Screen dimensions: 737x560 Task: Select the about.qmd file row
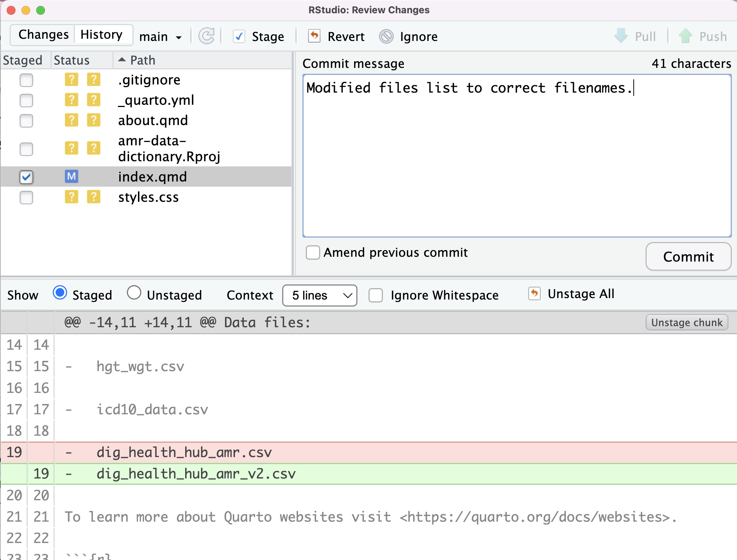[x=146, y=121]
